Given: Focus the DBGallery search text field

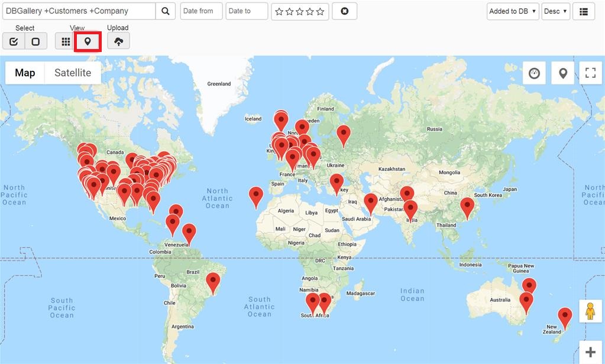Looking at the screenshot, I should (79, 11).
